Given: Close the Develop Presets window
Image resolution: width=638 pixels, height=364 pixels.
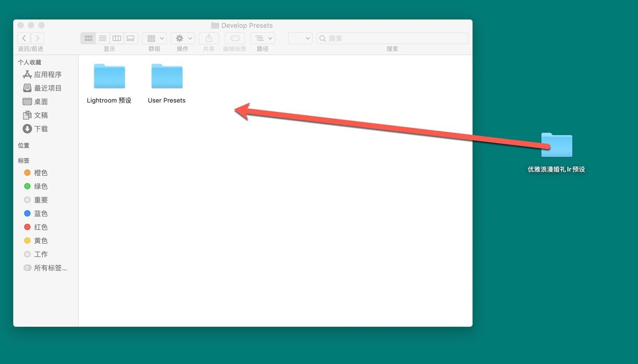Looking at the screenshot, I should point(20,25).
